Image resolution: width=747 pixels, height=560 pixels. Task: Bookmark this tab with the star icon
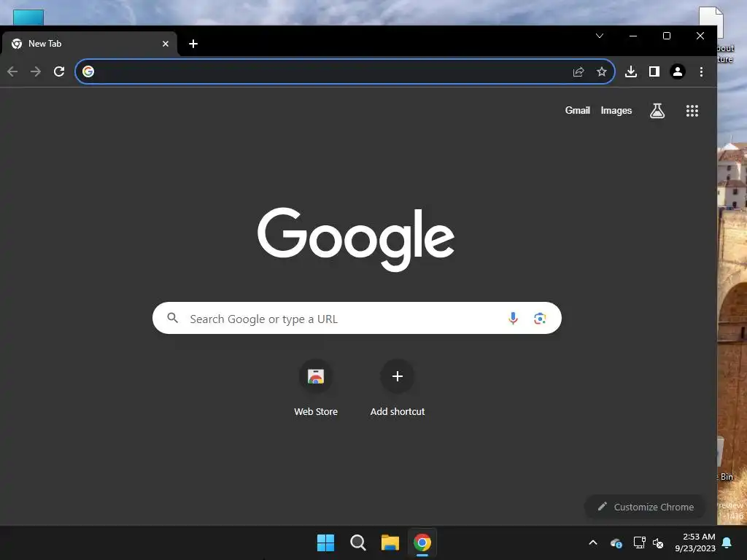[602, 71]
